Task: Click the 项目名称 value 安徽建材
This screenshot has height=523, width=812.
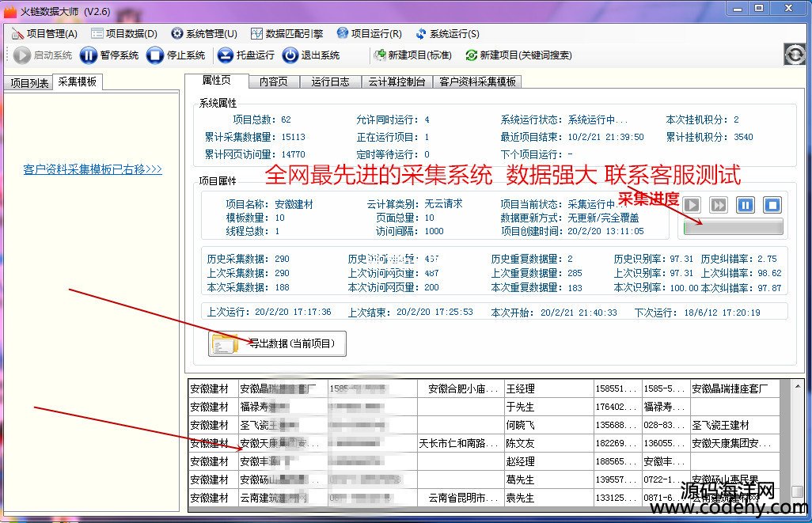Action: (x=294, y=204)
